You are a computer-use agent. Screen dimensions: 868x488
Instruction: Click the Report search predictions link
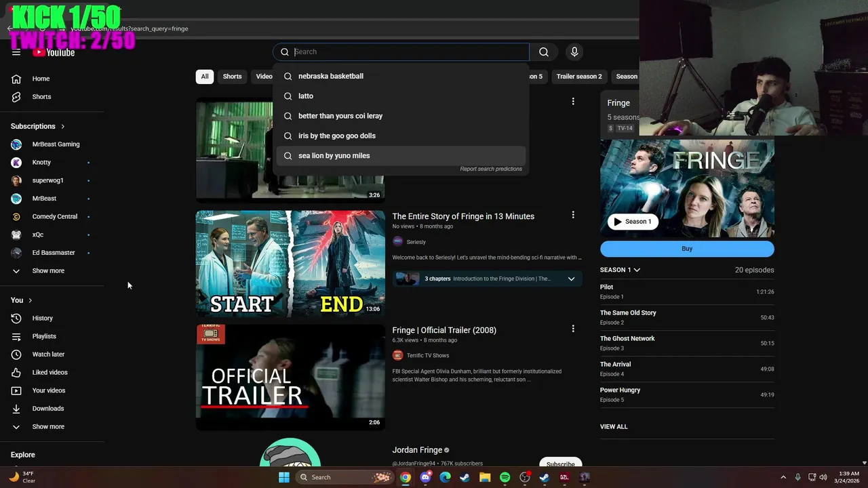pos(491,169)
